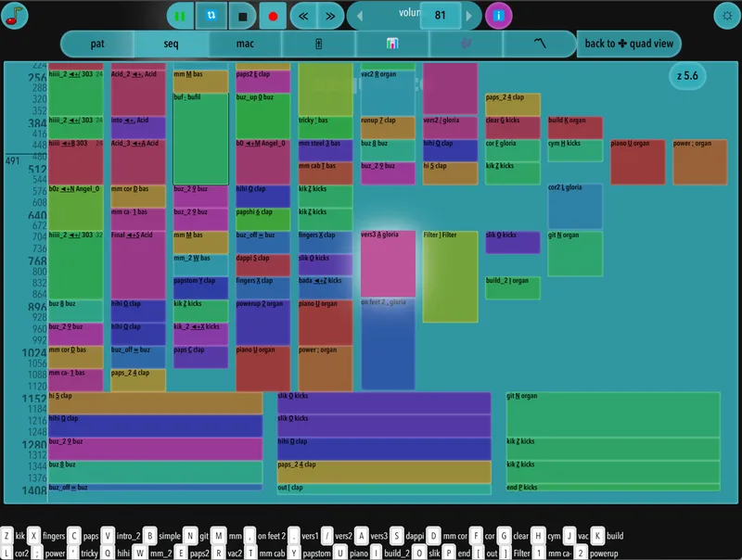Open the info button in the magenta circle
The height and width of the screenshot is (560, 742).
[498, 16]
